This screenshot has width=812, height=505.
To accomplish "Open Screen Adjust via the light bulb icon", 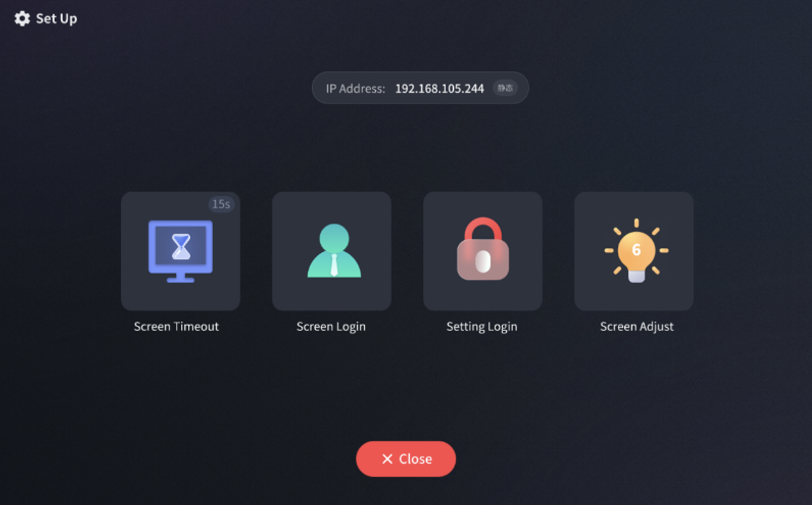I will 635,251.
